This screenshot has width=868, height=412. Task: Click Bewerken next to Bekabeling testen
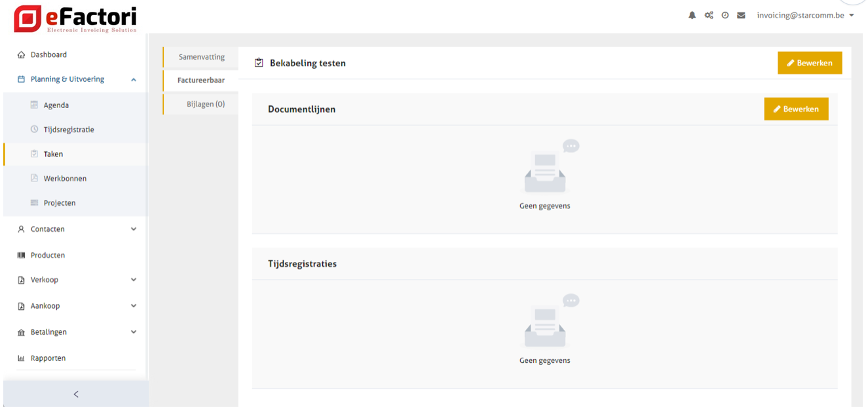(810, 63)
